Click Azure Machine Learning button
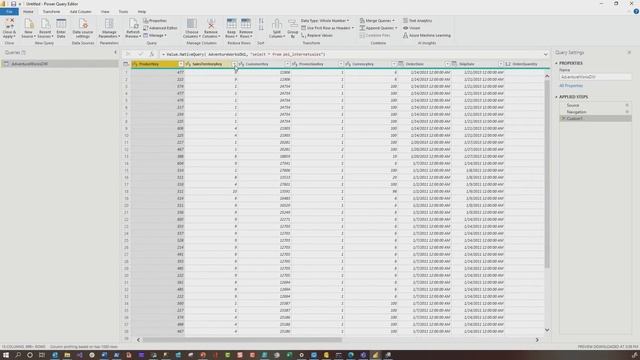Image resolution: width=640 pixels, height=360 pixels. point(427,36)
